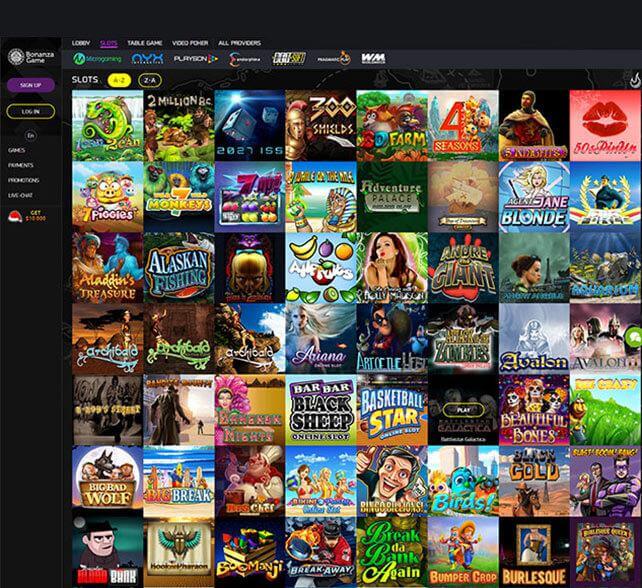
Task: Open the 50s Pinup lips slot
Action: (x=605, y=126)
